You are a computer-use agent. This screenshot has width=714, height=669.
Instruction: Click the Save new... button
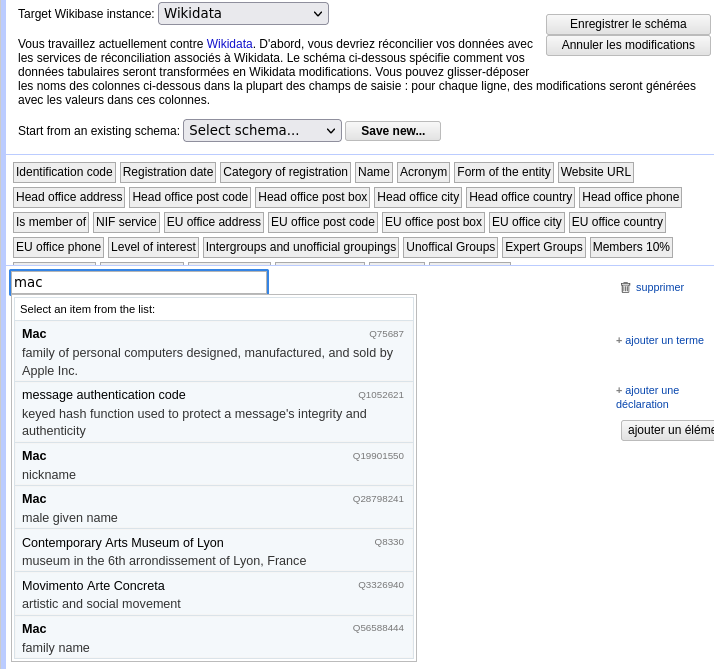[x=393, y=131]
